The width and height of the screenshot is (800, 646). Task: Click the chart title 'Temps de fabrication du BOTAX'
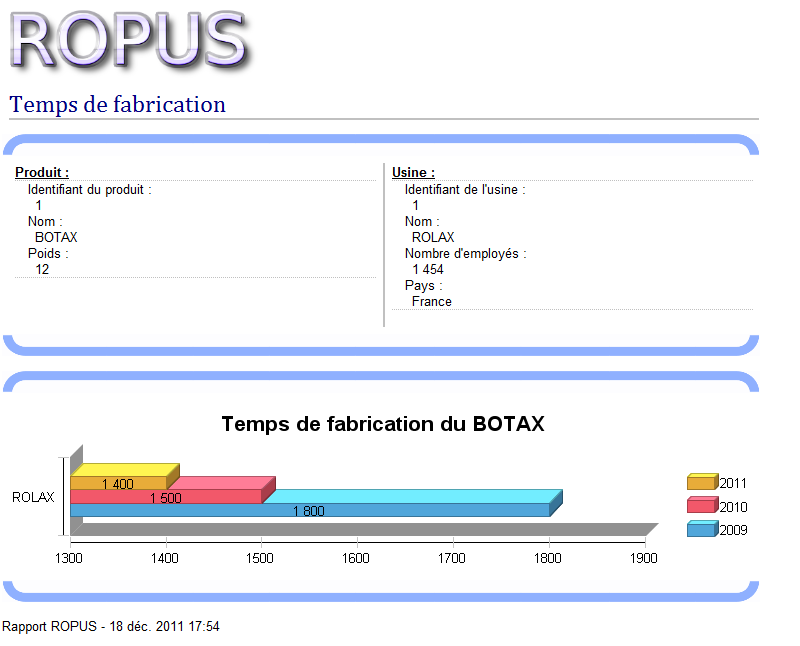383,424
